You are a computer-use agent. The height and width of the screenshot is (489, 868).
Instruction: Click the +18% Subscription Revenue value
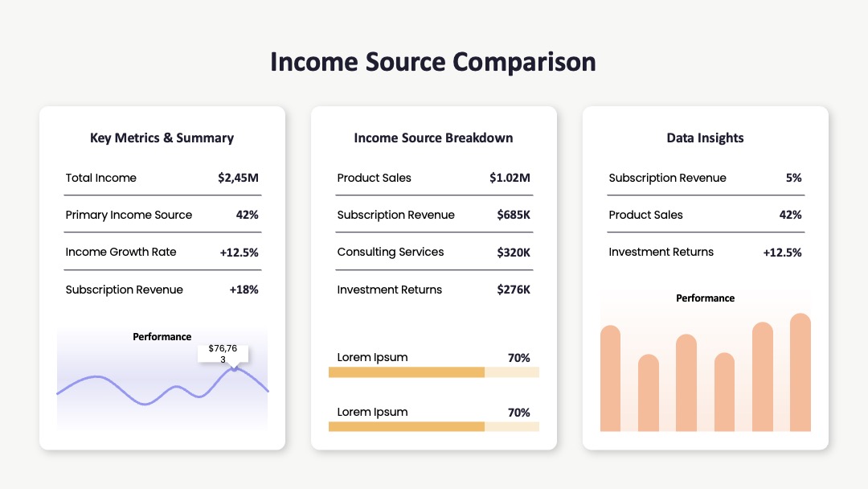point(244,290)
